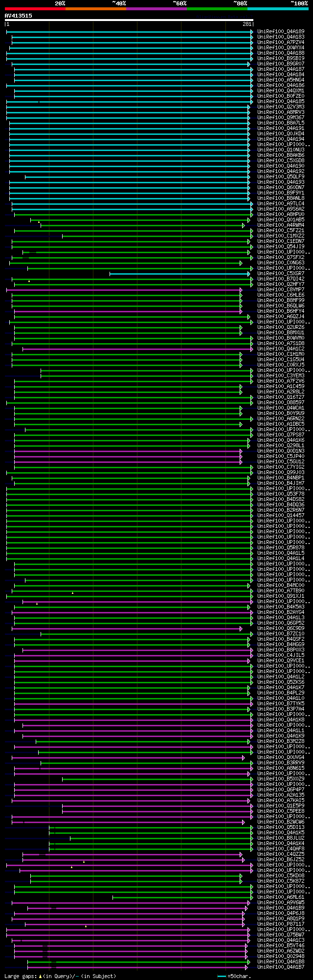Select hit label UniRef100_B7ZC10
Image resolution: width=313 pixels, height=980 pixels.
click(x=281, y=634)
